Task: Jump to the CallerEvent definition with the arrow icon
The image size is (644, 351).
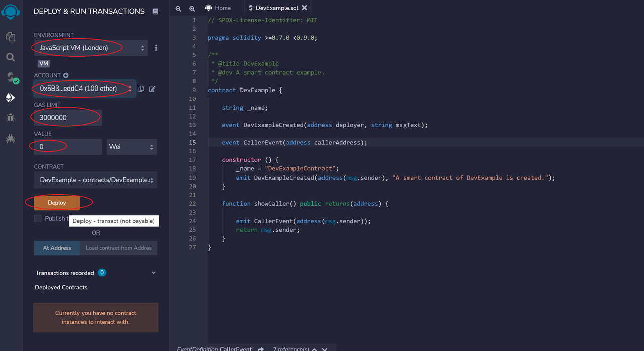Action: (x=261, y=349)
